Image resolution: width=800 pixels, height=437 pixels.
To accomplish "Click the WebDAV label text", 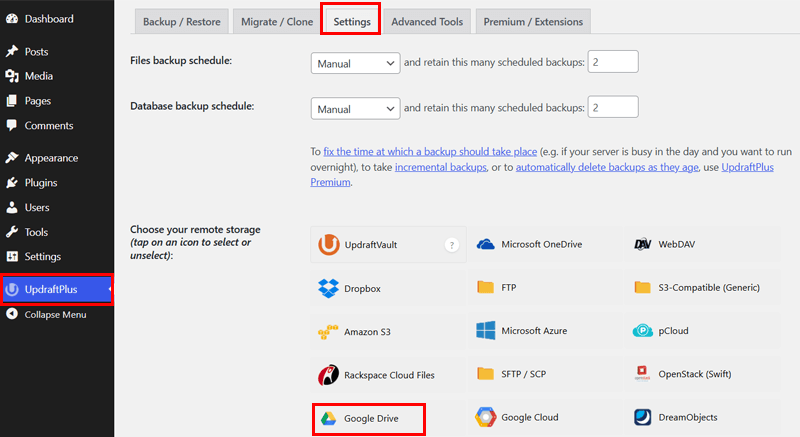I will pos(677,244).
